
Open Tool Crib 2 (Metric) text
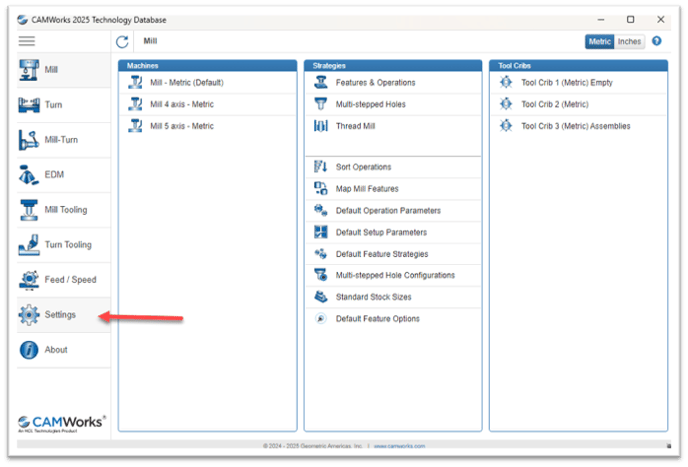[x=555, y=104]
